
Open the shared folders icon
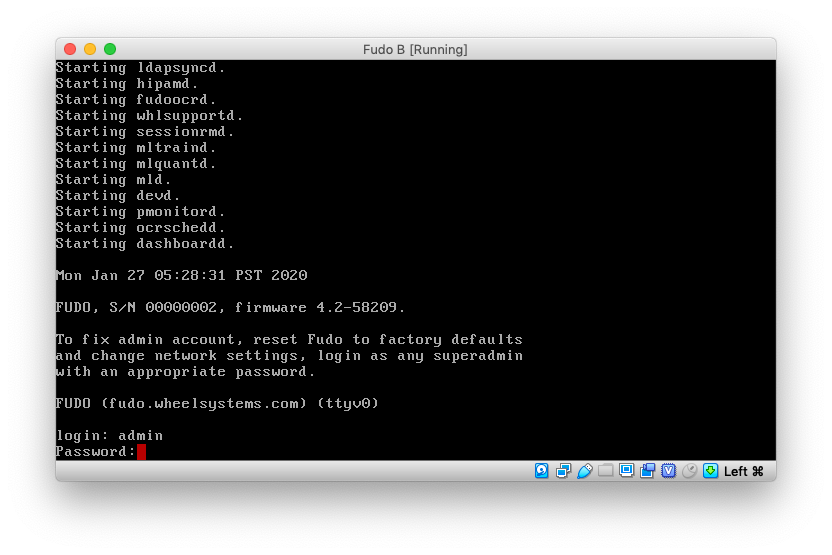pos(606,471)
